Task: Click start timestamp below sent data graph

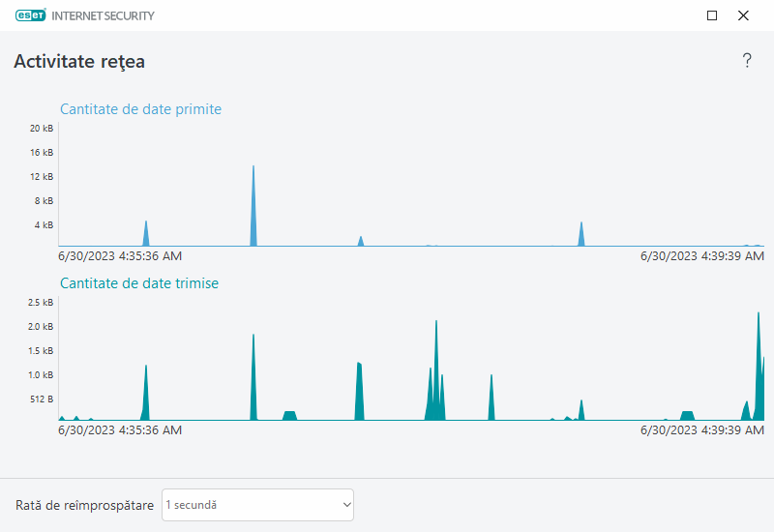Action: 120,430
